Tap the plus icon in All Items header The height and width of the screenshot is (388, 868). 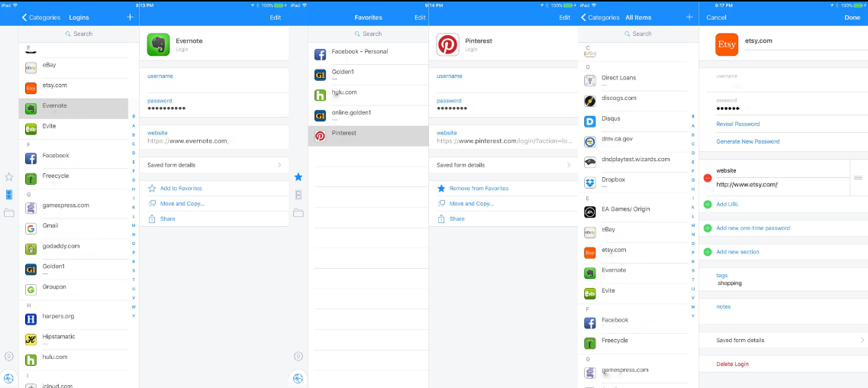tap(689, 17)
